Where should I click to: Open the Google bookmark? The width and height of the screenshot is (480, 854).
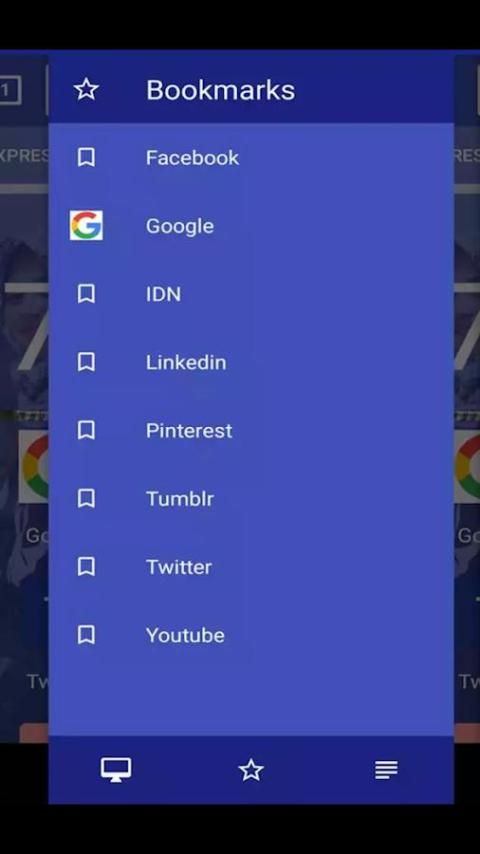coord(251,225)
